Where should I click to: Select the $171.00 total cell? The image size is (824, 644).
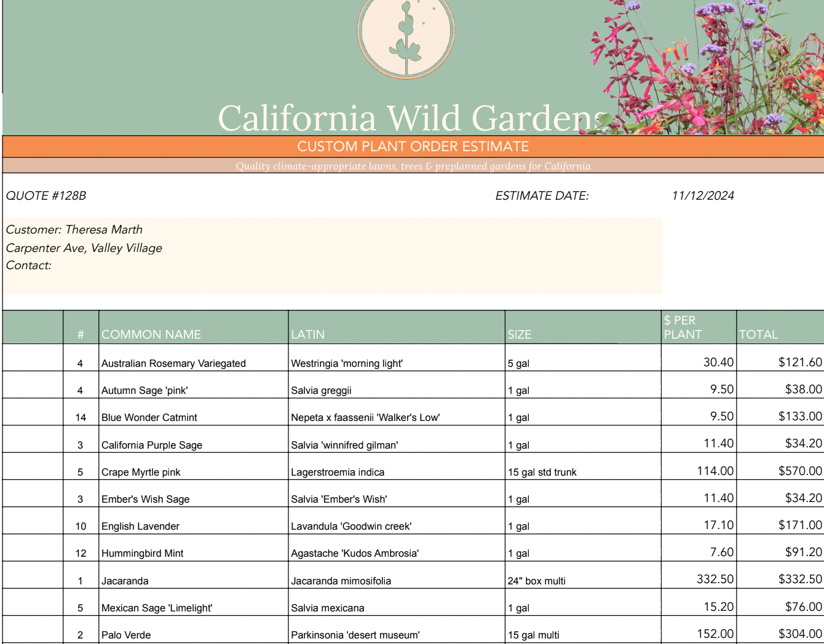780,520
